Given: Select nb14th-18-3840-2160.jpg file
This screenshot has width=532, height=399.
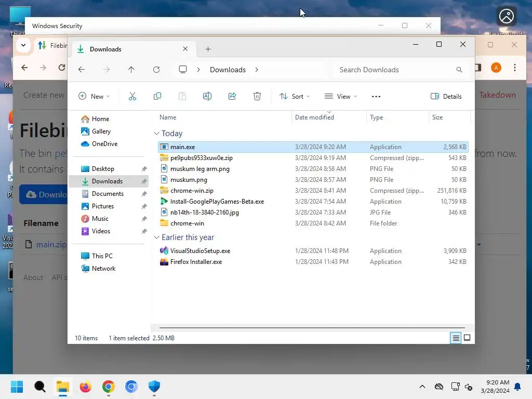Looking at the screenshot, I should (x=313, y=212).
